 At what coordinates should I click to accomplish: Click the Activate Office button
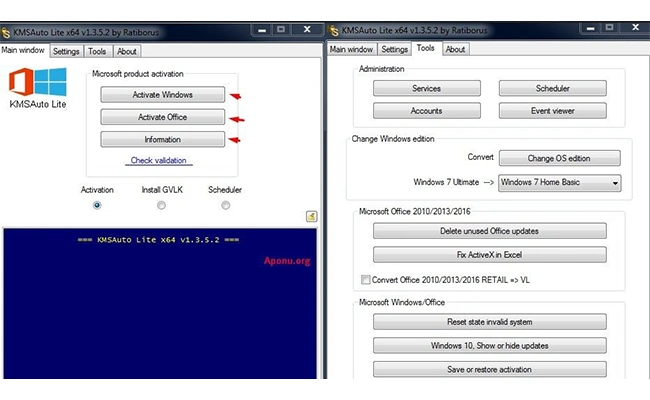point(162,117)
